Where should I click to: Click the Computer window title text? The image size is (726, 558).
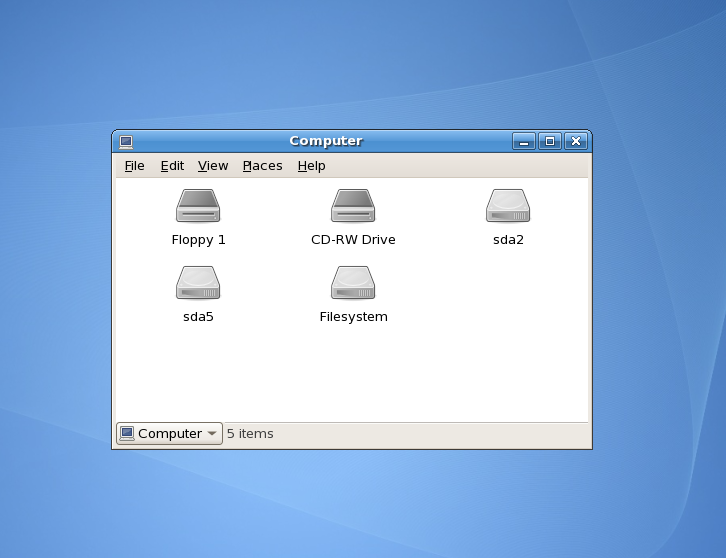pos(326,141)
